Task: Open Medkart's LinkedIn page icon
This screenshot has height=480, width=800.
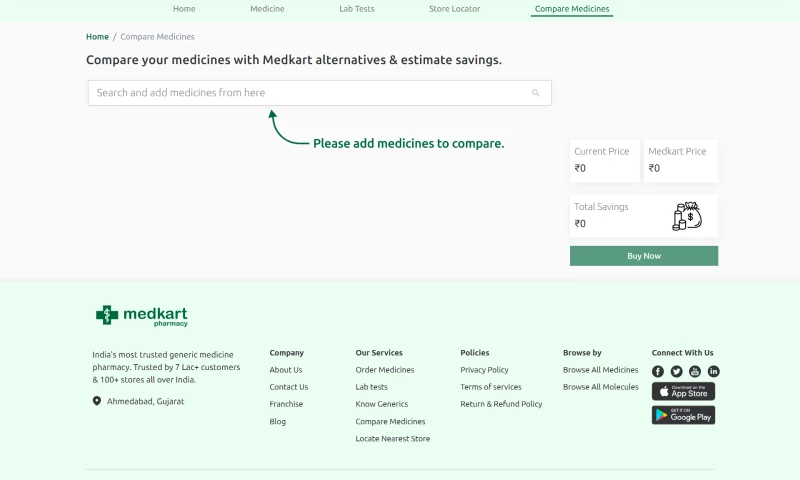Action: [x=714, y=371]
